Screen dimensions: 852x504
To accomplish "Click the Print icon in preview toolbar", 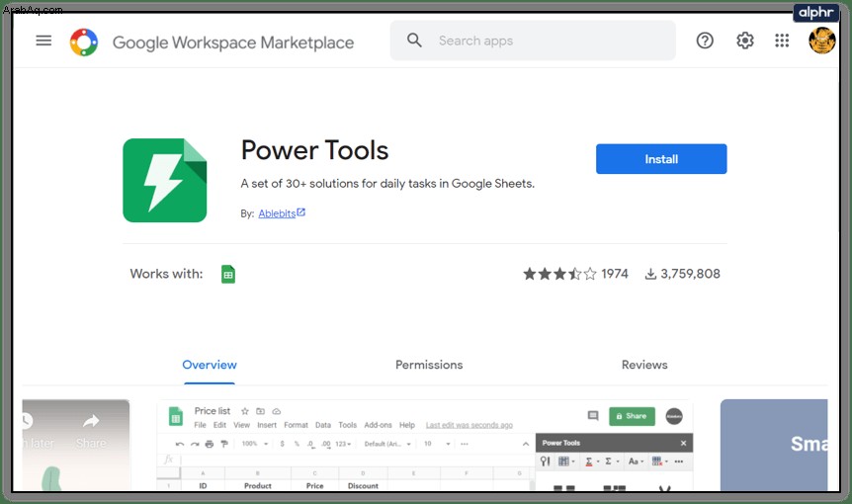I will 210,445.
